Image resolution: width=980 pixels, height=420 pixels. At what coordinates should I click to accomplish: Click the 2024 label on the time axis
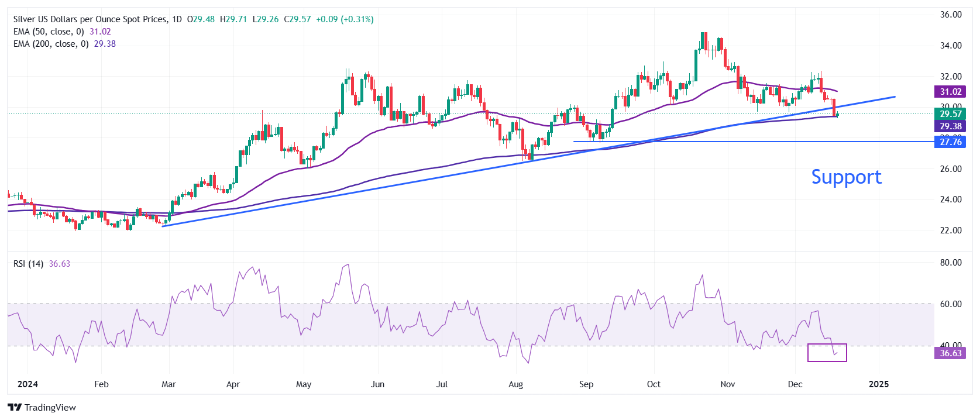tap(27, 384)
